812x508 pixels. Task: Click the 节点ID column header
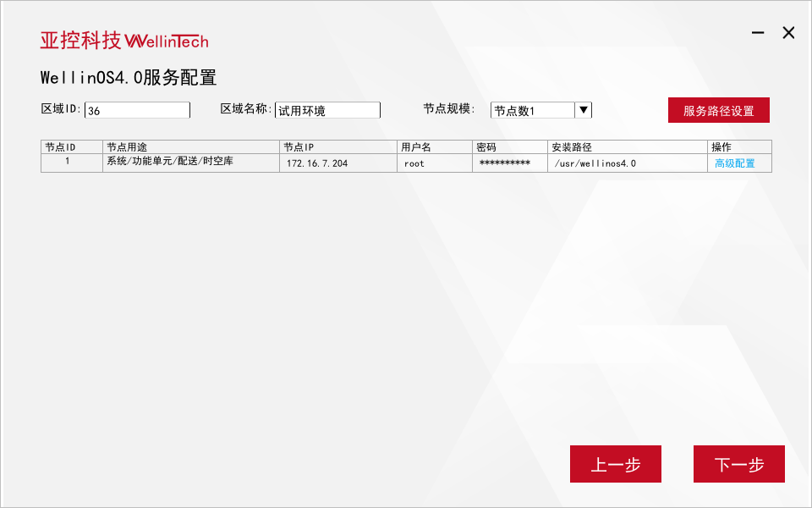(x=72, y=147)
